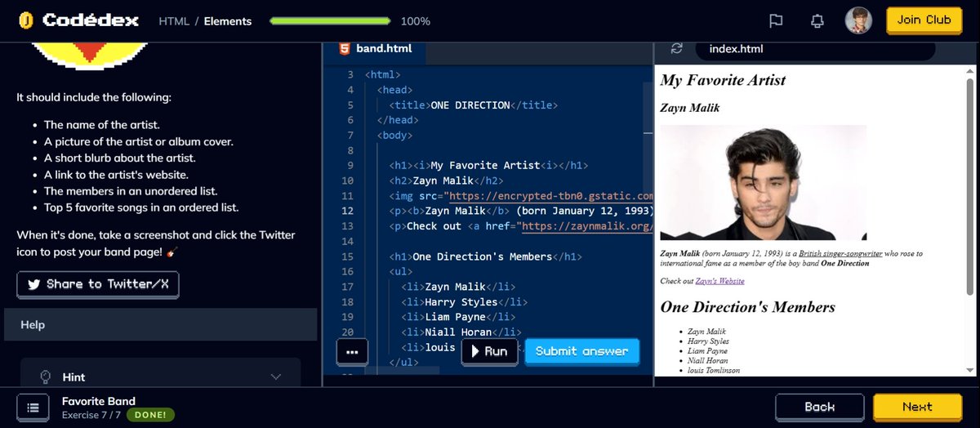Click the HTML5 file icon on band.html tab
The image size is (980, 428).
coord(345,48)
